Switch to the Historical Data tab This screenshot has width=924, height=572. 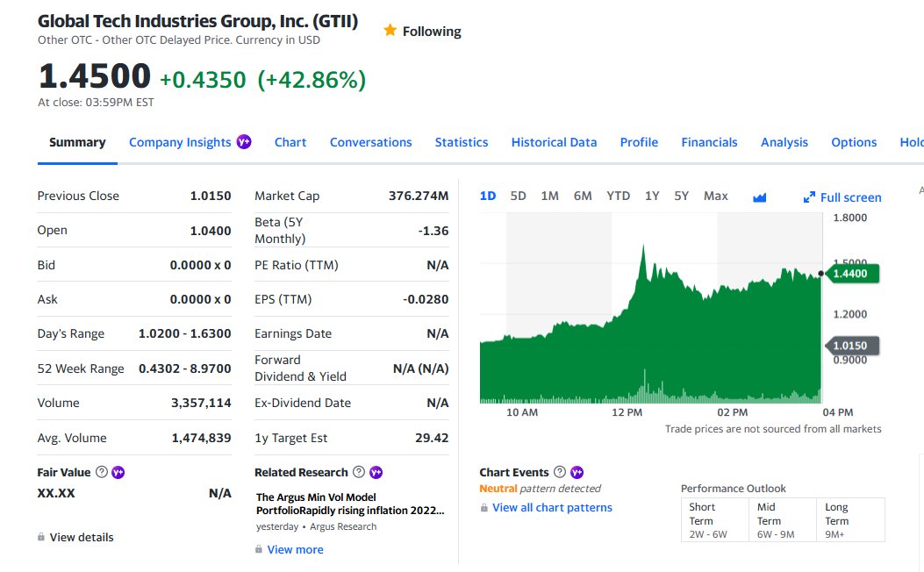554,142
